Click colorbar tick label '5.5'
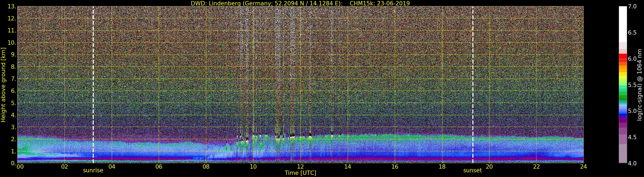The image size is (644, 177). [632, 85]
